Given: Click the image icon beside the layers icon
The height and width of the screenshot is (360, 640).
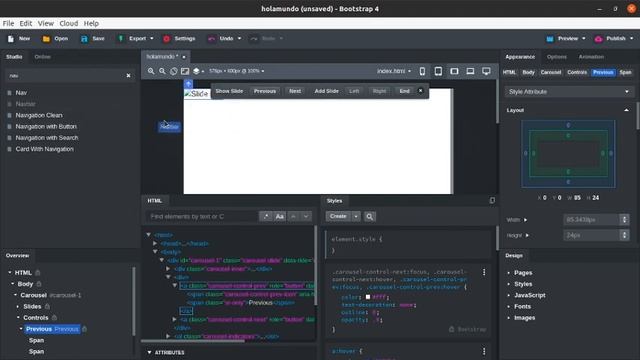Looking at the screenshot, I should (185, 71).
